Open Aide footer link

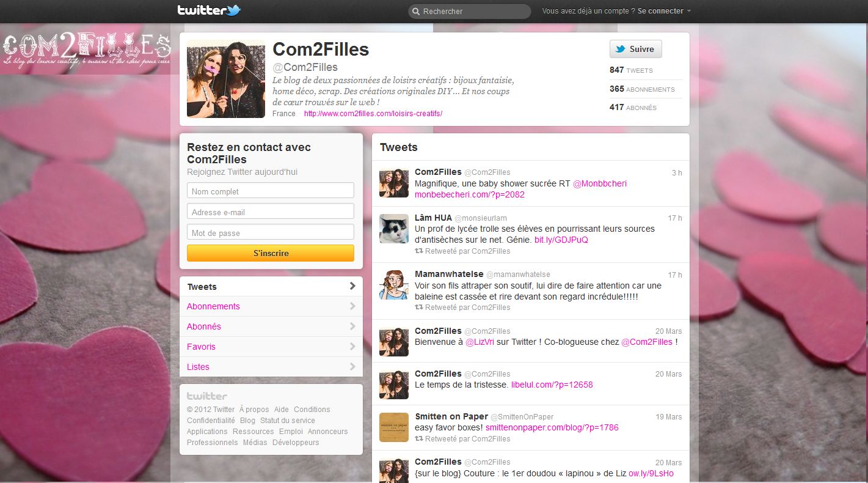[x=282, y=410]
